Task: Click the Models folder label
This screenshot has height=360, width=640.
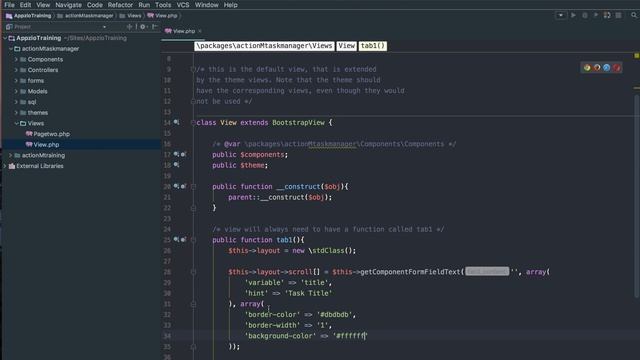Action: [38, 91]
